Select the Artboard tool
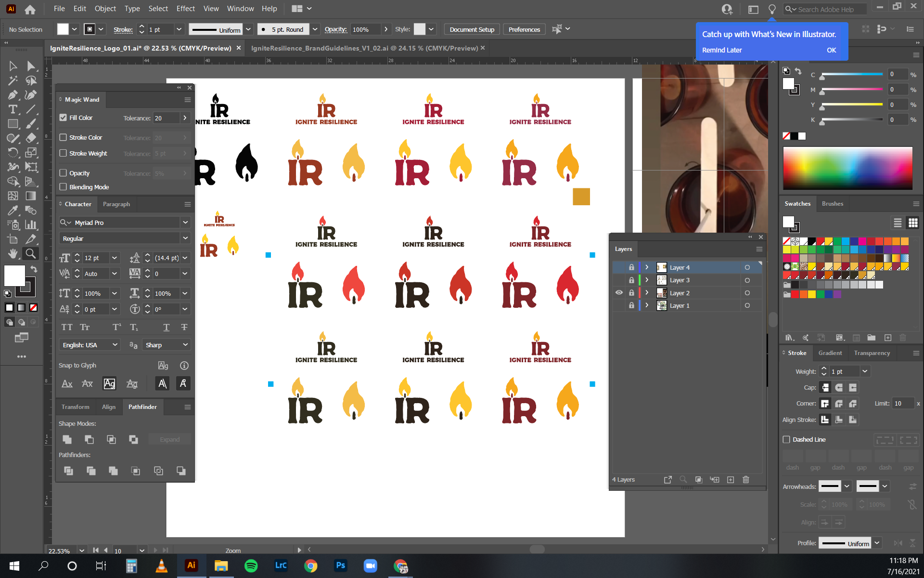The width and height of the screenshot is (924, 578). [x=13, y=239]
